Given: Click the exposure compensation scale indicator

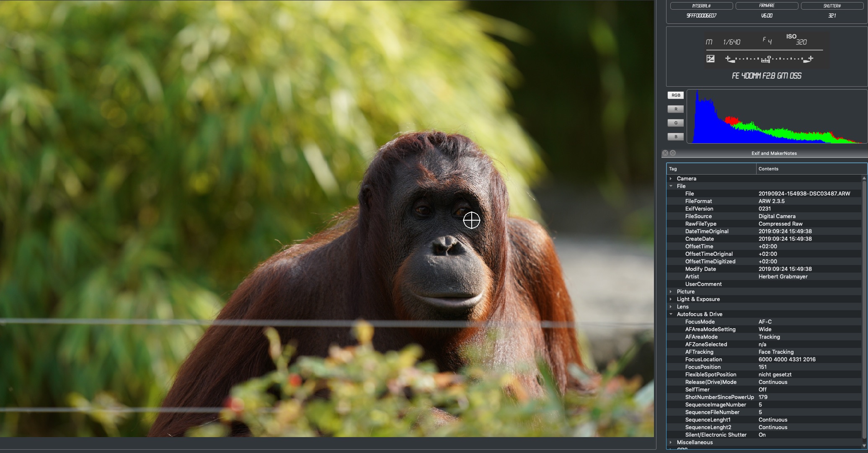Looking at the screenshot, I should pyautogui.click(x=769, y=59).
